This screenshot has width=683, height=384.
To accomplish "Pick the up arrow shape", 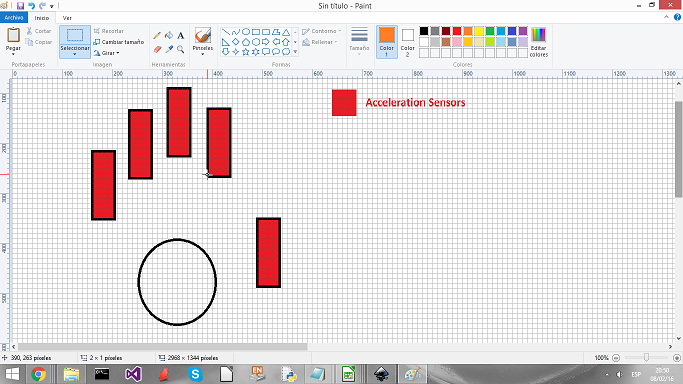I will pos(286,42).
